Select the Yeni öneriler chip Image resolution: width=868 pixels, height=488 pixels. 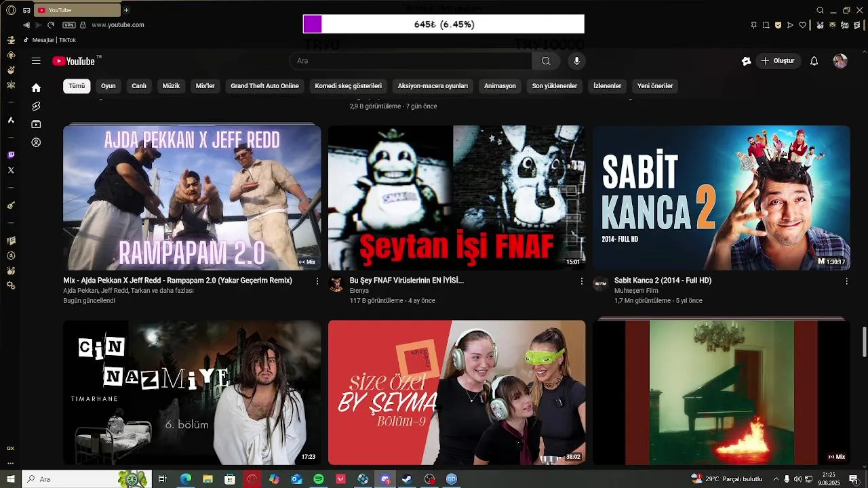click(655, 86)
